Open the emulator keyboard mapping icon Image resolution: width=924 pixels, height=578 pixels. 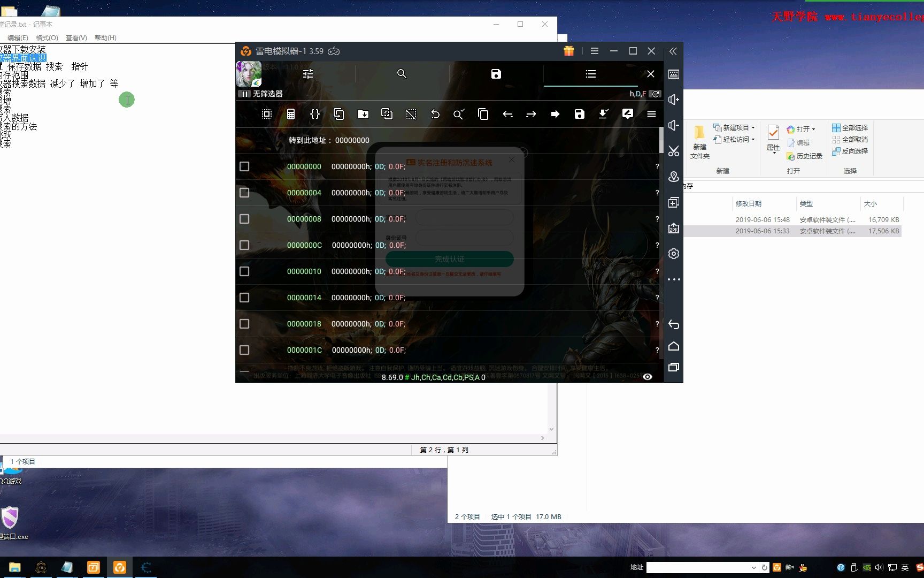[x=674, y=74]
